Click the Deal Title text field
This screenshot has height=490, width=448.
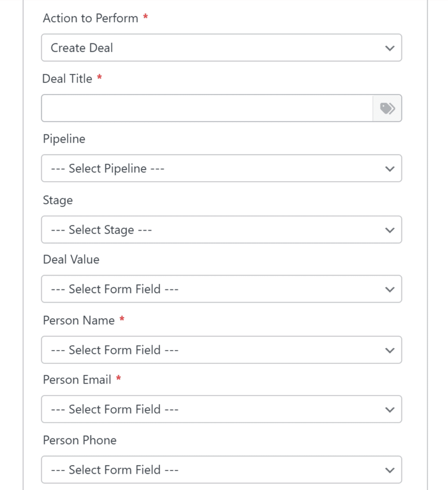207,108
